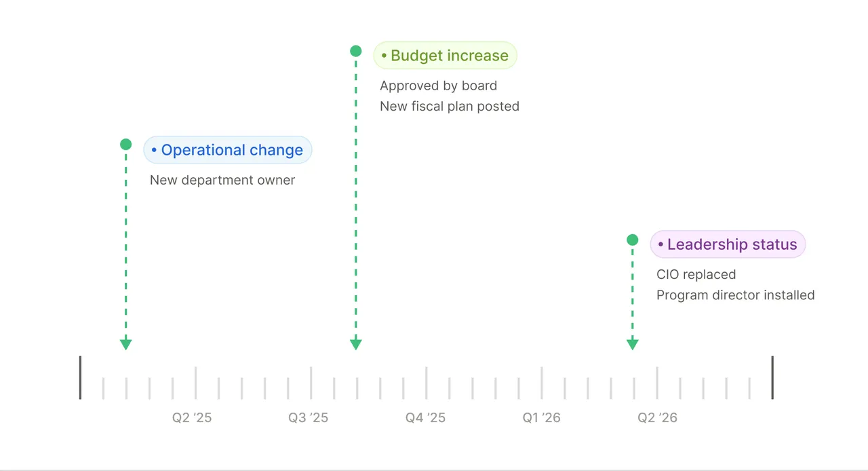Click the Q2 '26 quarter label
This screenshot has height=471, width=868.
point(658,417)
